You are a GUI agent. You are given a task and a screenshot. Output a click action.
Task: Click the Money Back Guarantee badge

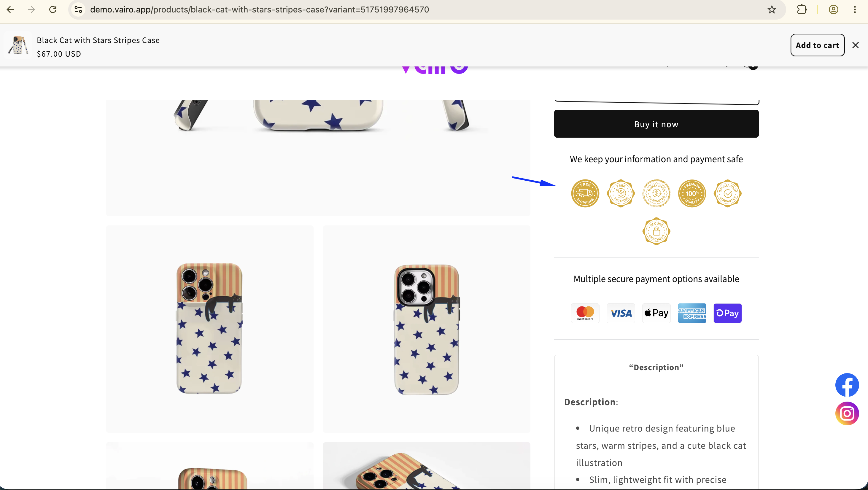click(656, 193)
